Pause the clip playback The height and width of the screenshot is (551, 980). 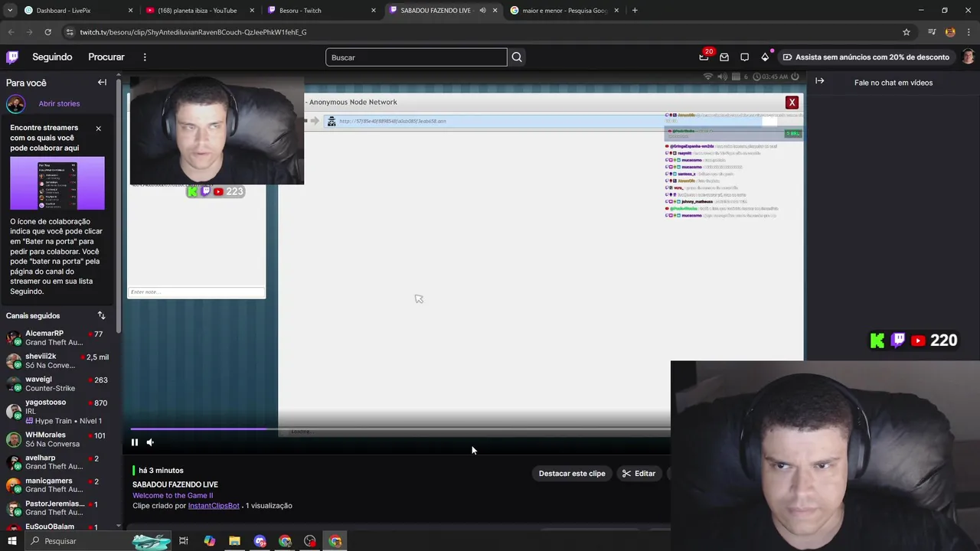[x=135, y=442]
